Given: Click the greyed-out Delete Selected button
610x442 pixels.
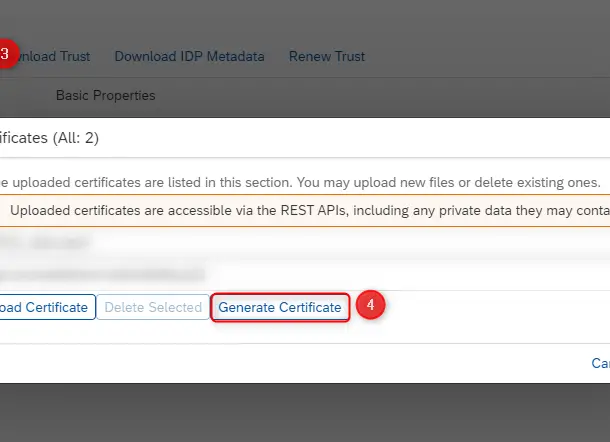Looking at the screenshot, I should point(153,307).
